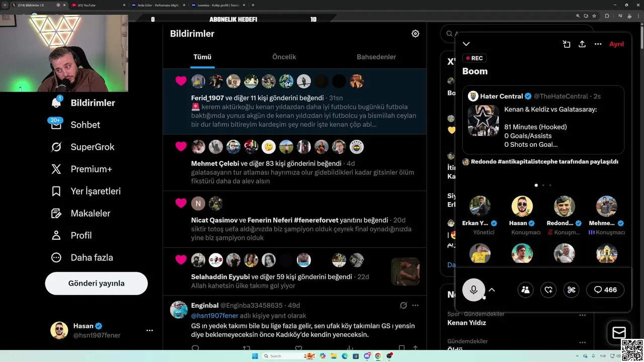Click Erkan Y... host avatar in Space
Image resolution: width=644 pixels, height=362 pixels.
coord(480,206)
